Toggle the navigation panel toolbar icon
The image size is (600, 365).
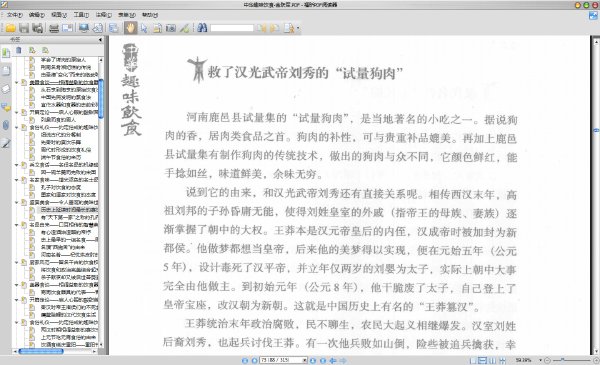point(113,28)
